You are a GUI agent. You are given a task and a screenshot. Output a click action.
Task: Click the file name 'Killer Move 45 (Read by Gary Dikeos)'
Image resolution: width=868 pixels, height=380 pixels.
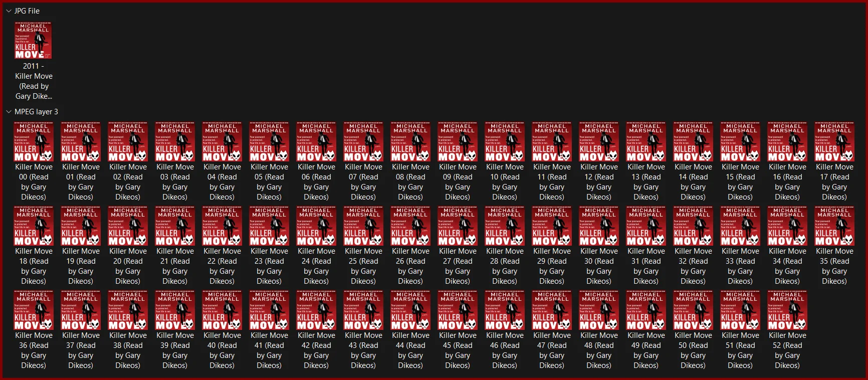(x=458, y=350)
